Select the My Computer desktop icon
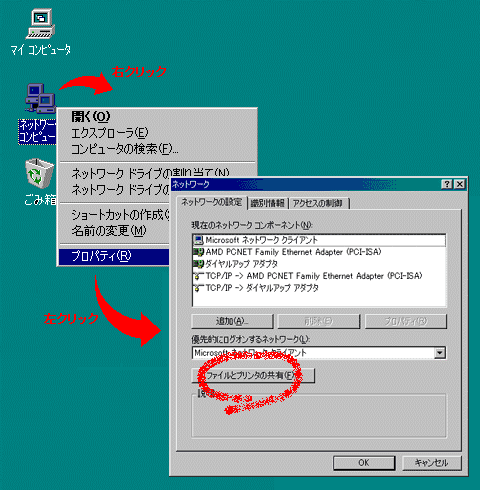The width and height of the screenshot is (480, 490). [40, 31]
